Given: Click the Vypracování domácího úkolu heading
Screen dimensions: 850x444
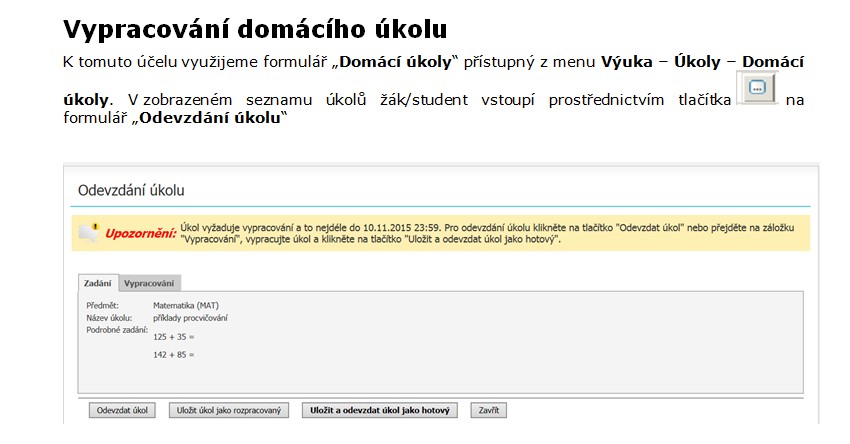Looking at the screenshot, I should tap(255, 28).
